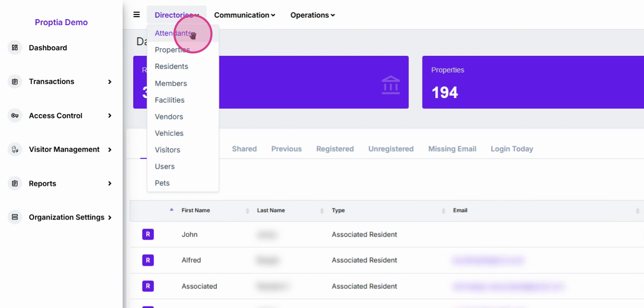The height and width of the screenshot is (308, 644).
Task: Go to Dashboard in the sidebar
Action: click(48, 48)
